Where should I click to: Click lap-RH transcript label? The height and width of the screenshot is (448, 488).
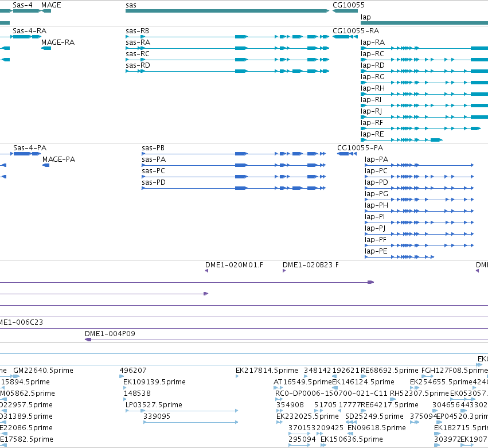373,88
